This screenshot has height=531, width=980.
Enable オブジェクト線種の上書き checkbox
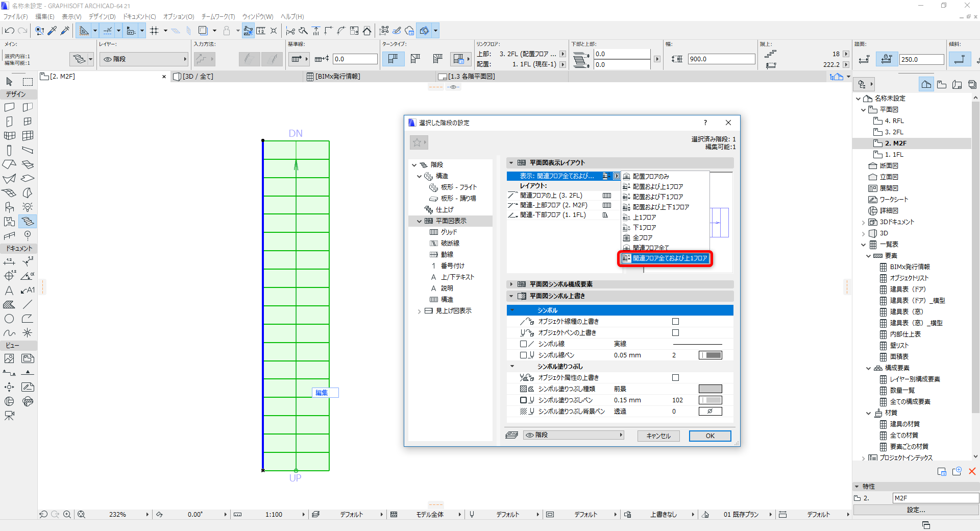[675, 322]
